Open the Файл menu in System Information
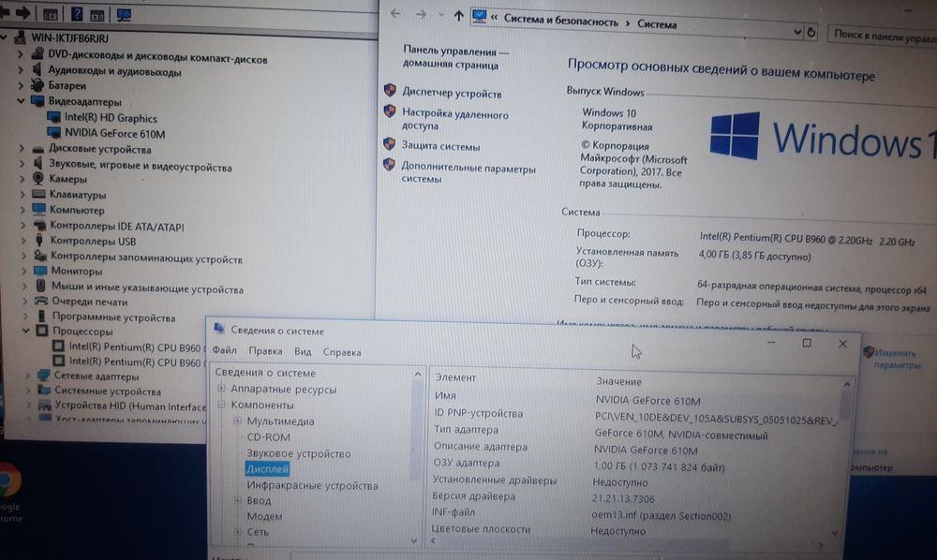This screenshot has height=560, width=937. pos(225,350)
